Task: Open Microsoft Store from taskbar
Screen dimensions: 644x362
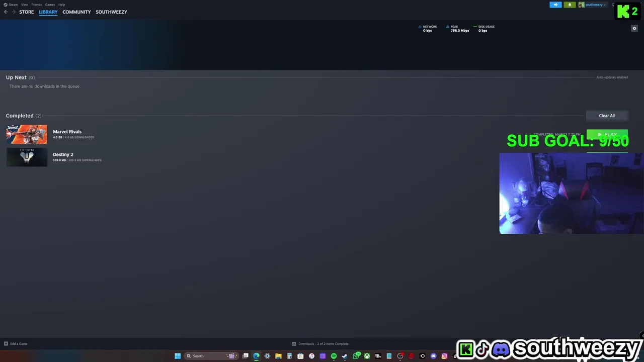Action: click(300, 356)
